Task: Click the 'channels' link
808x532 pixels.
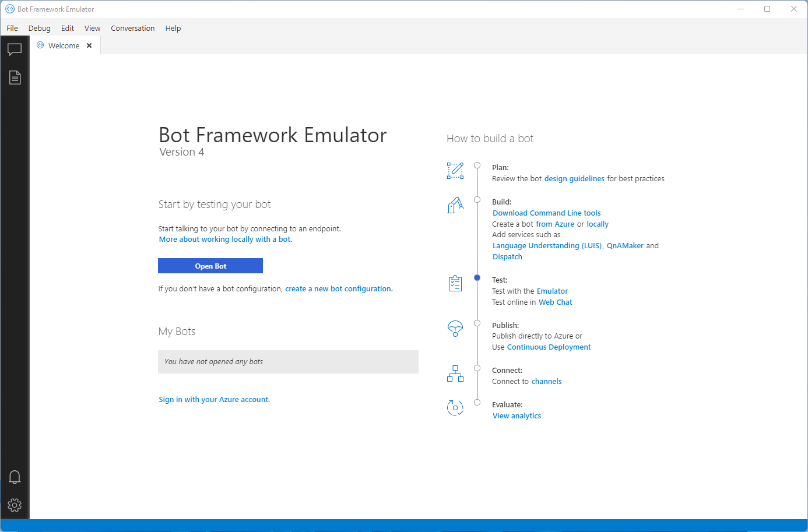Action: tap(546, 382)
